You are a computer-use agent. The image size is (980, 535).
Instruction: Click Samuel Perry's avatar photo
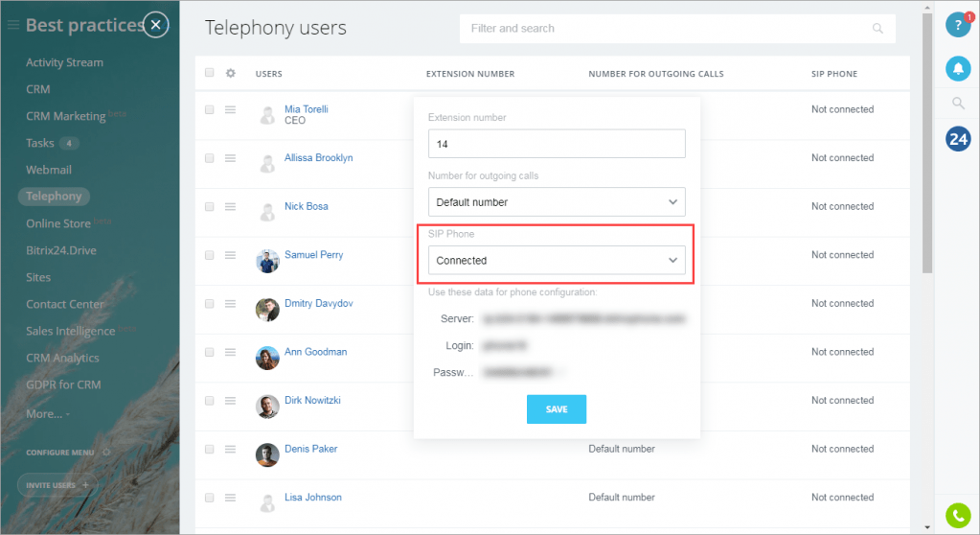coord(267,261)
